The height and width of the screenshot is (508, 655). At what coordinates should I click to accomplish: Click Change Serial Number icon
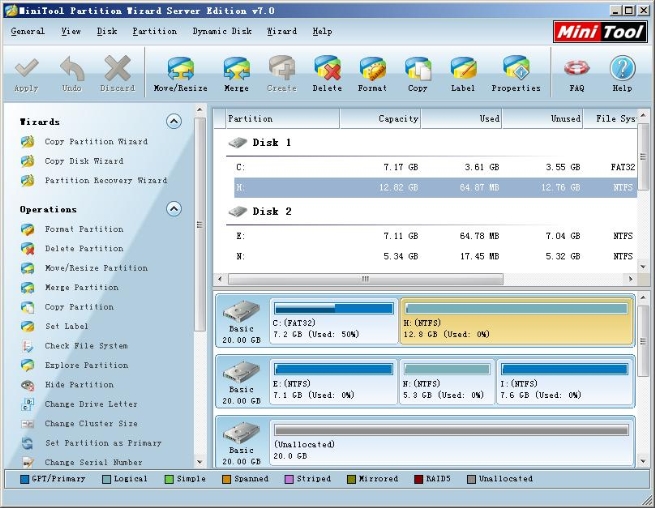tap(28, 462)
